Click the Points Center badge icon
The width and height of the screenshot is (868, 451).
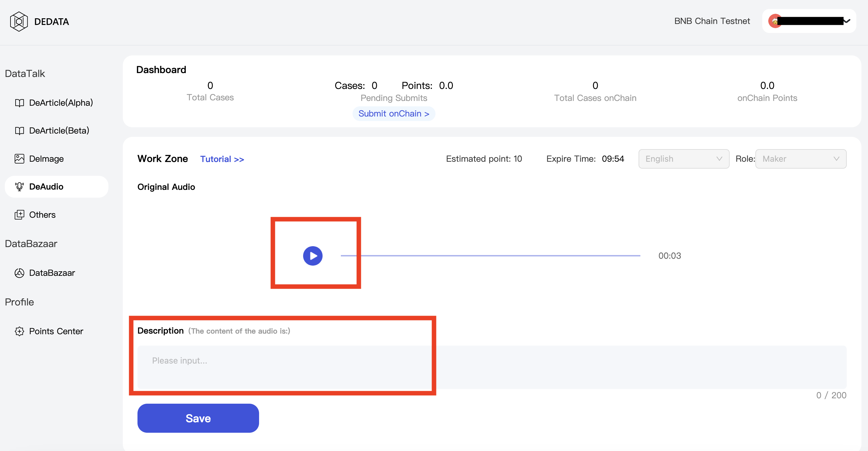click(19, 331)
